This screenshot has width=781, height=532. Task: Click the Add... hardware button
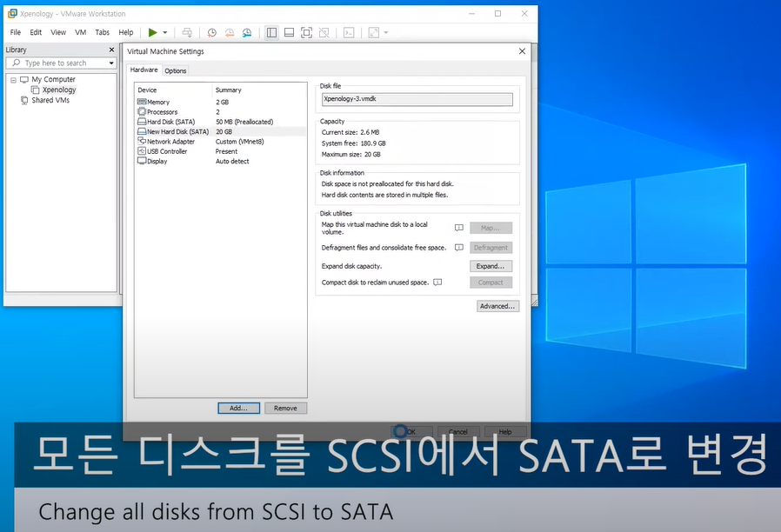[238, 408]
